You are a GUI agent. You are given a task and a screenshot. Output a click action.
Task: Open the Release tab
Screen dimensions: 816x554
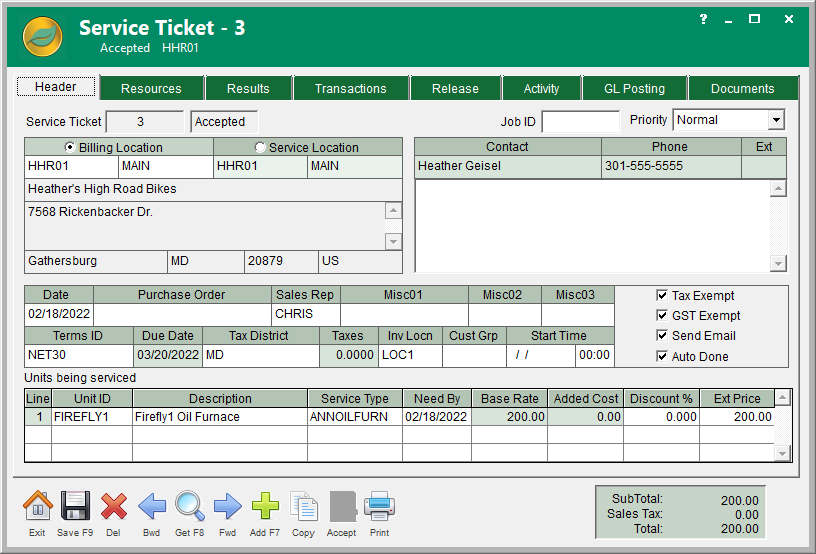coord(455,88)
